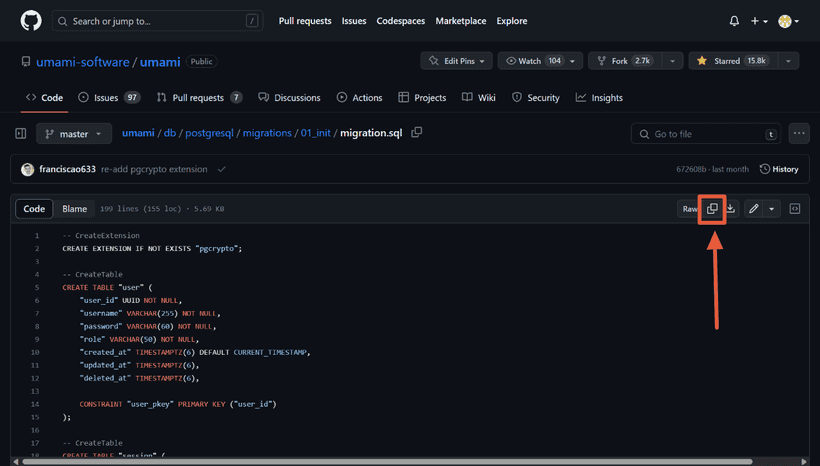Copy the file path icon

click(x=416, y=132)
